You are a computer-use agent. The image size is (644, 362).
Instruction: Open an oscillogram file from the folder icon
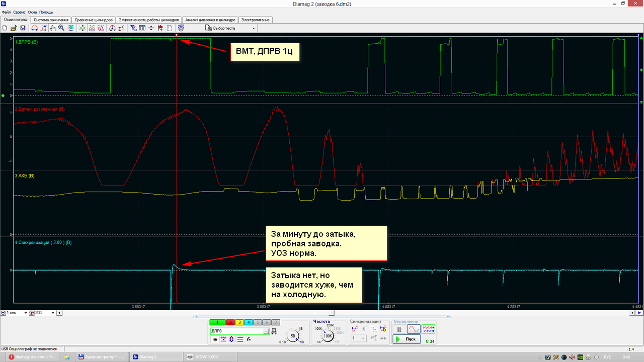coord(14,28)
